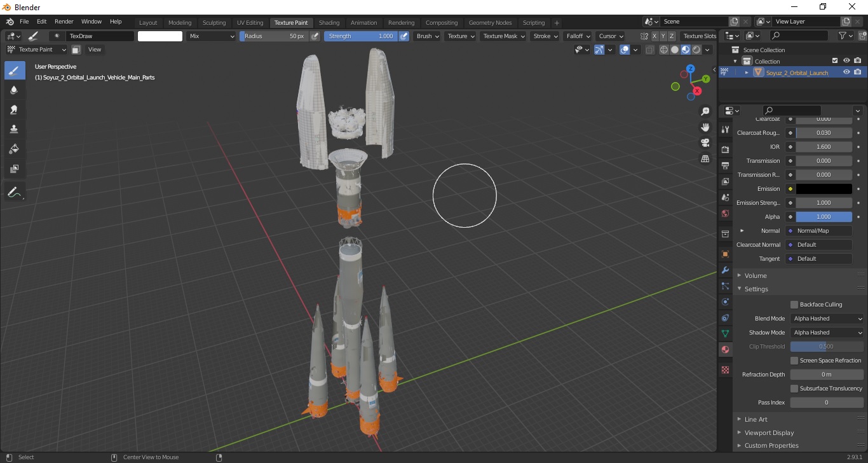This screenshot has height=463, width=868.
Task: Hide Soyuz_2_Orbital_Launch object in viewport
Action: 846,73
